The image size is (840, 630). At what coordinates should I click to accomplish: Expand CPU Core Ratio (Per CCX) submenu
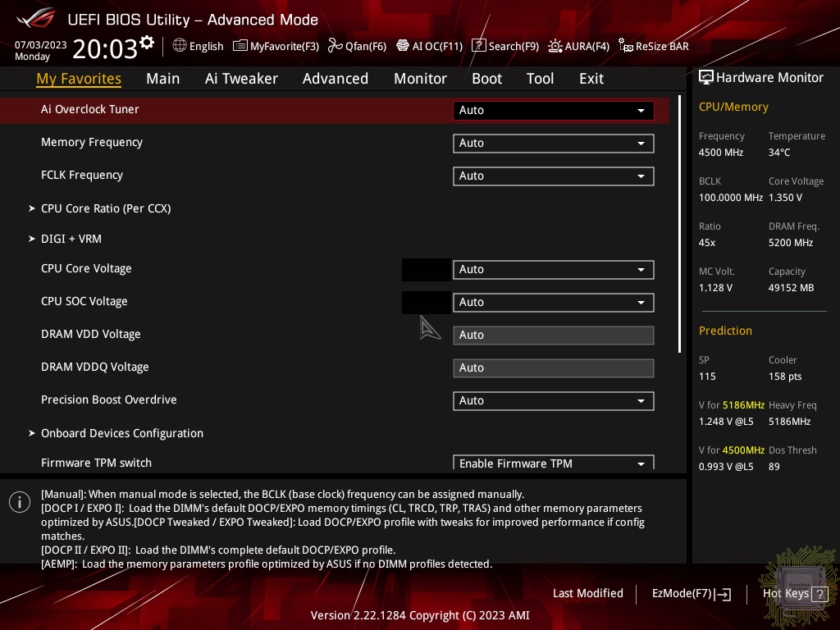(x=106, y=208)
